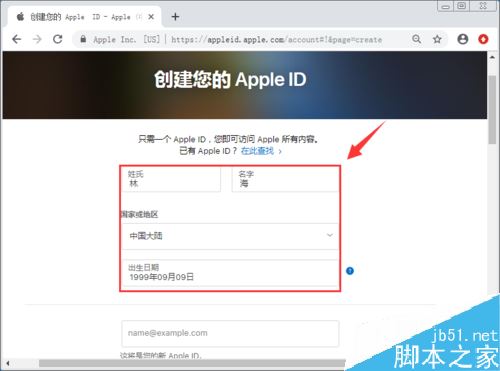
Task: Minimize the browser window
Action: coord(445,6)
